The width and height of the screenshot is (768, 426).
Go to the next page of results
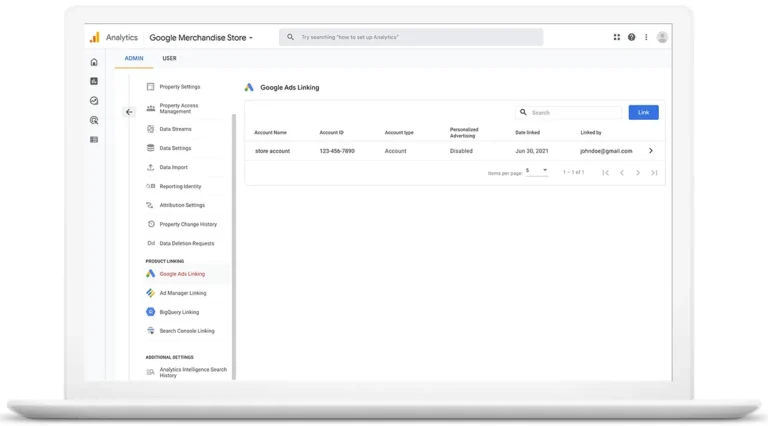pos(638,172)
